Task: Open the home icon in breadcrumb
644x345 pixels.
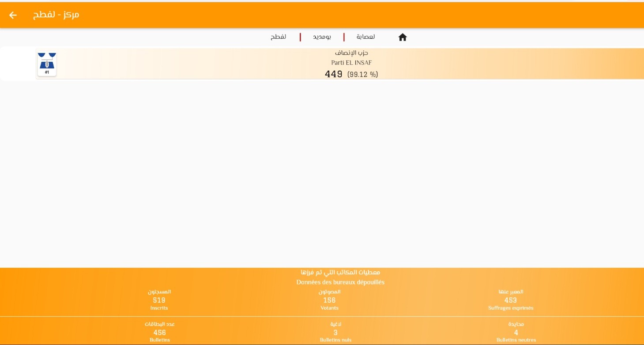Action: point(402,37)
